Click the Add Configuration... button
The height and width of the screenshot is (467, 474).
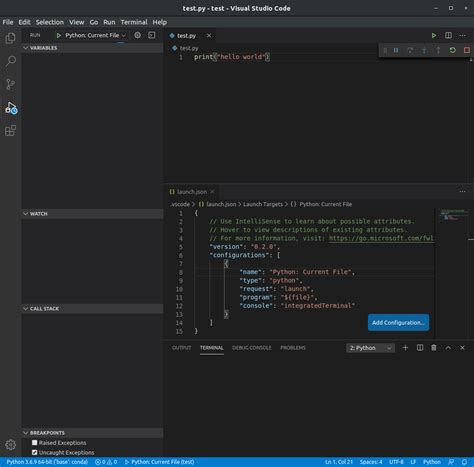398,322
